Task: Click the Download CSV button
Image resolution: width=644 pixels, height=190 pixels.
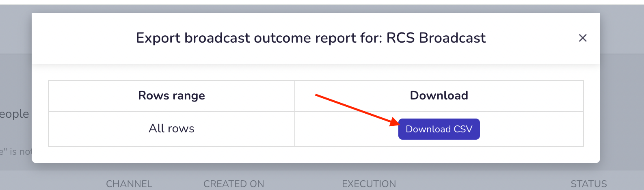Action: pyautogui.click(x=439, y=129)
